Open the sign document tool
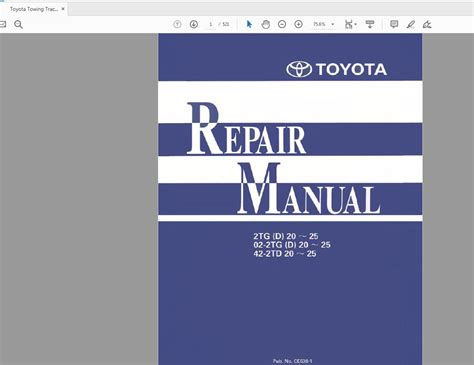Image resolution: width=474 pixels, height=365 pixels. click(x=427, y=24)
